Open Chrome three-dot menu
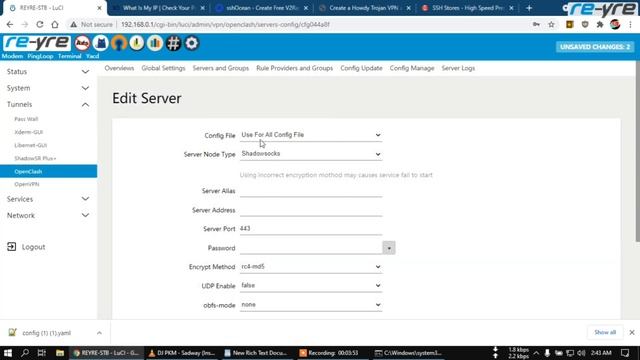The height and width of the screenshot is (360, 640). click(x=631, y=24)
